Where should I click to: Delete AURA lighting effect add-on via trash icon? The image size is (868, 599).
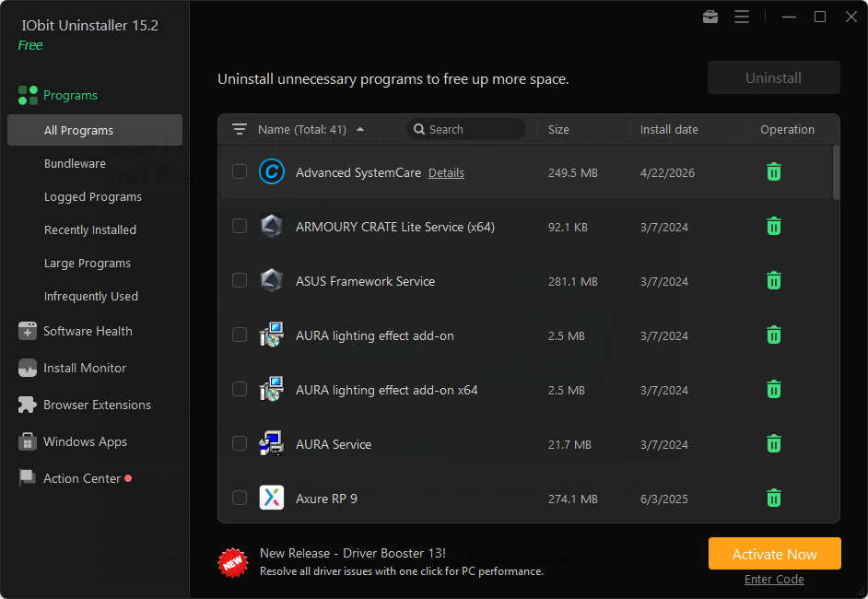tap(773, 335)
